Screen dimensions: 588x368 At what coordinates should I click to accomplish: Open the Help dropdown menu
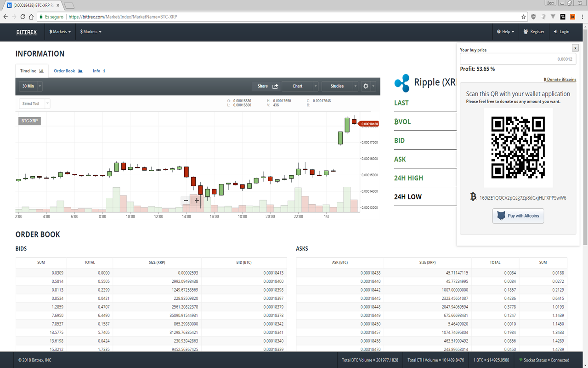505,32
